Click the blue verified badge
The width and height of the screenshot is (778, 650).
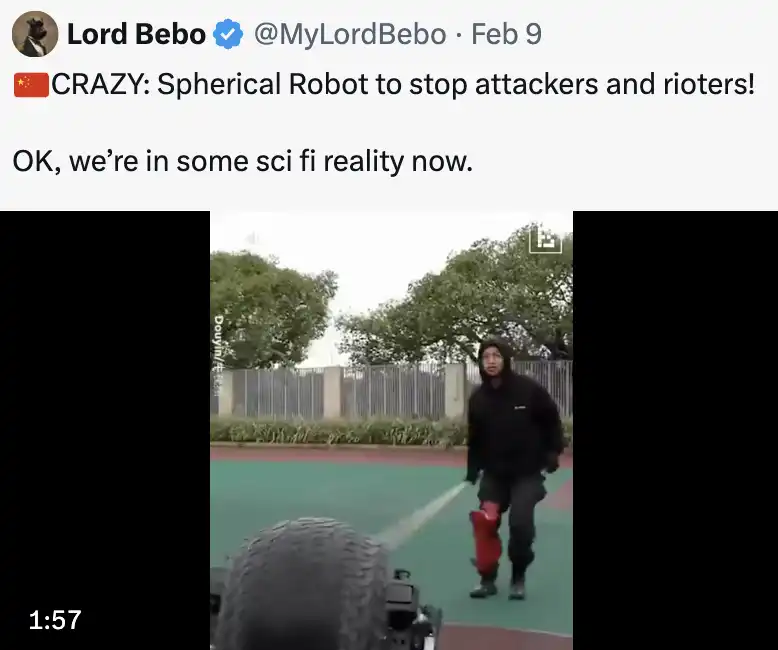(x=228, y=34)
